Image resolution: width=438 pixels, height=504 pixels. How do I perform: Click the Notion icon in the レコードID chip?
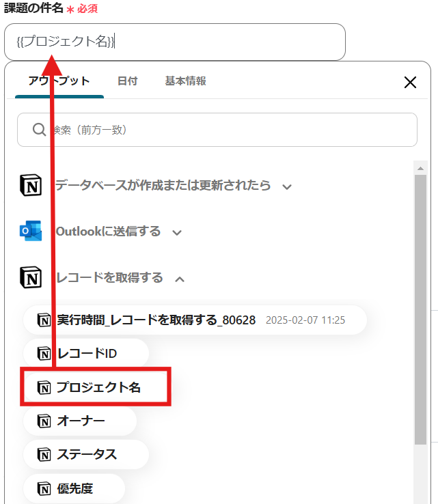[44, 354]
